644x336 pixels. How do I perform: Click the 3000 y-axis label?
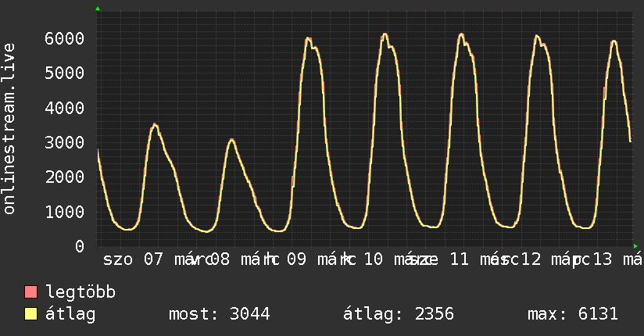pos(65,142)
